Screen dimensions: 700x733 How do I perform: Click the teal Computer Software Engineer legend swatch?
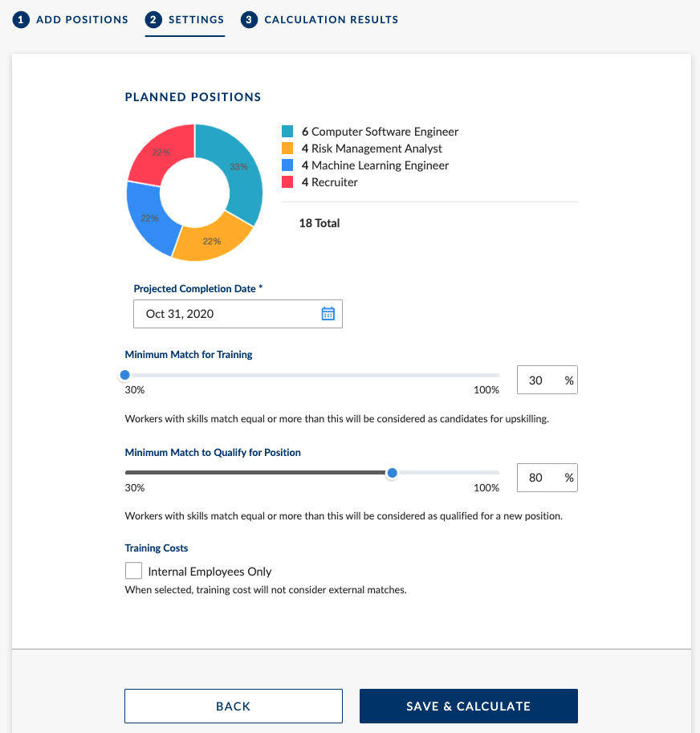tap(287, 132)
